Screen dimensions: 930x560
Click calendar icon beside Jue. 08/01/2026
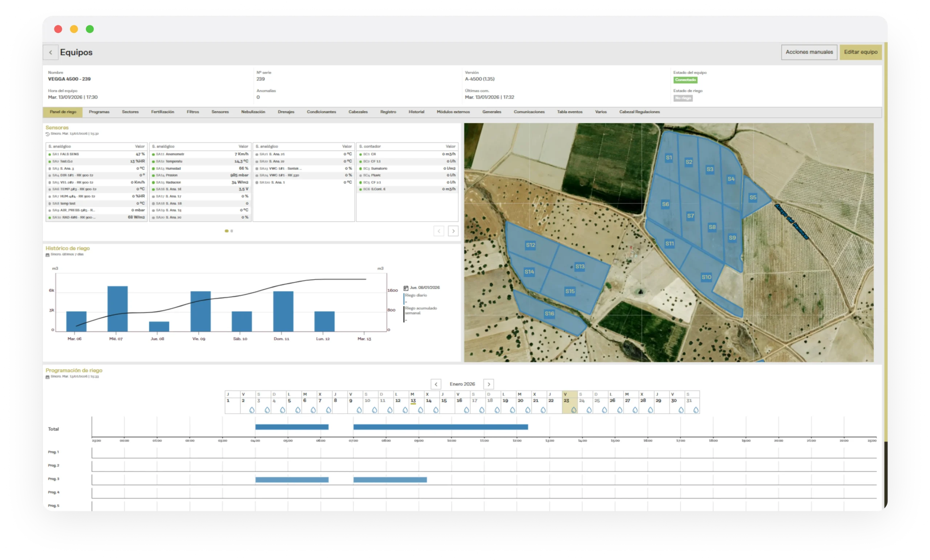coord(406,288)
